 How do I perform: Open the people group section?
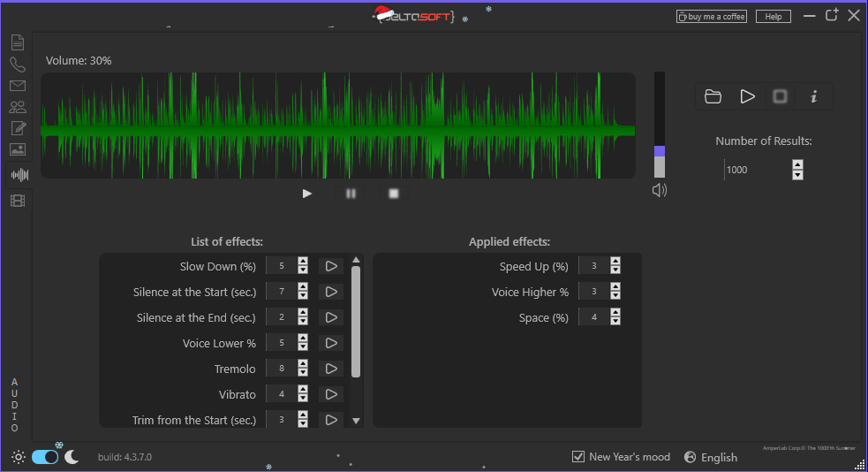pyautogui.click(x=18, y=107)
